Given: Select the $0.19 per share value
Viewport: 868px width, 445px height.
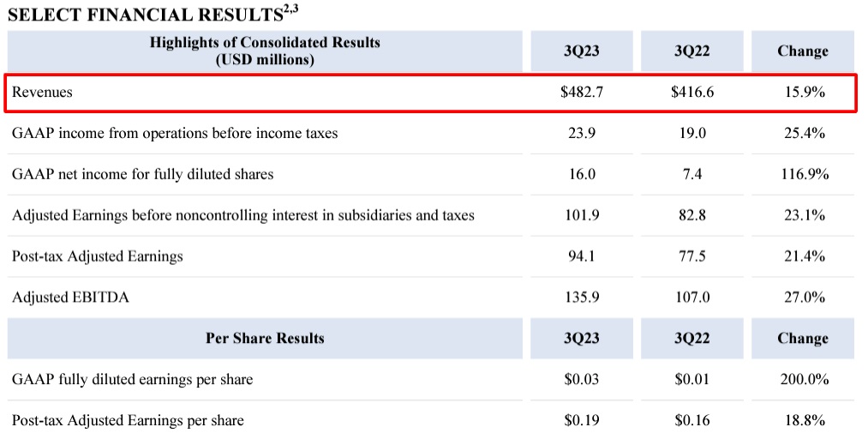Looking at the screenshot, I should pos(582,420).
